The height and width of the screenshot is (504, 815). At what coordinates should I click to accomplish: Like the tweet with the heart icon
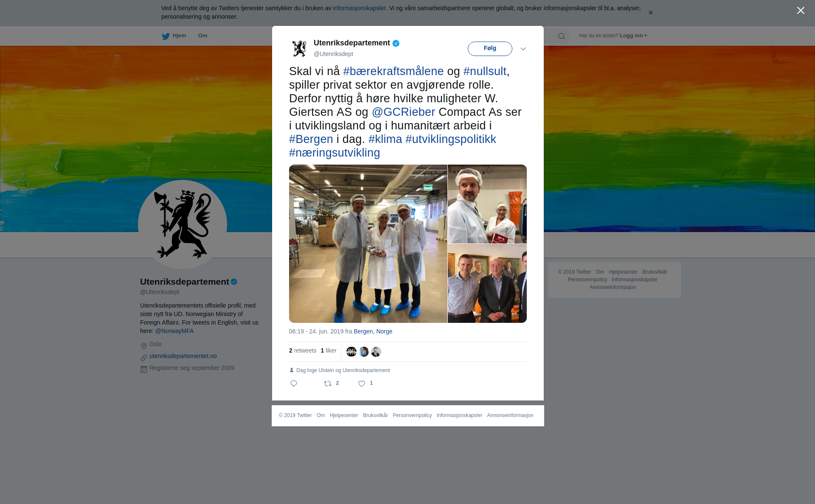[x=362, y=384]
